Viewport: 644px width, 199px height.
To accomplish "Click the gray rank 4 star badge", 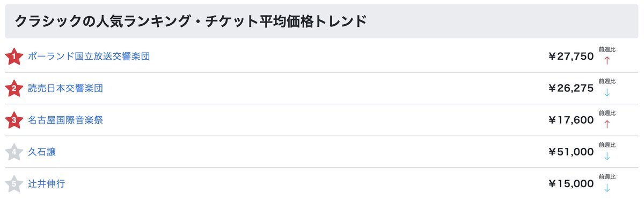I will [x=13, y=152].
